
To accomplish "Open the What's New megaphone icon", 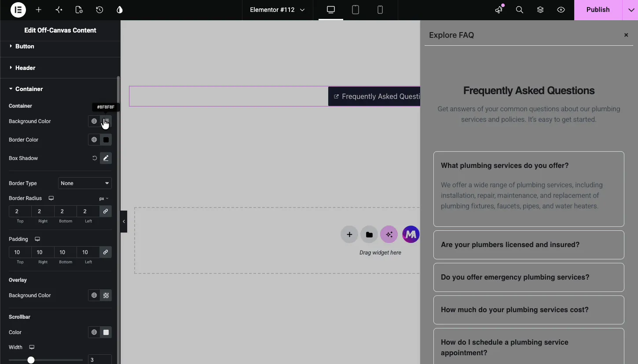I will point(499,10).
